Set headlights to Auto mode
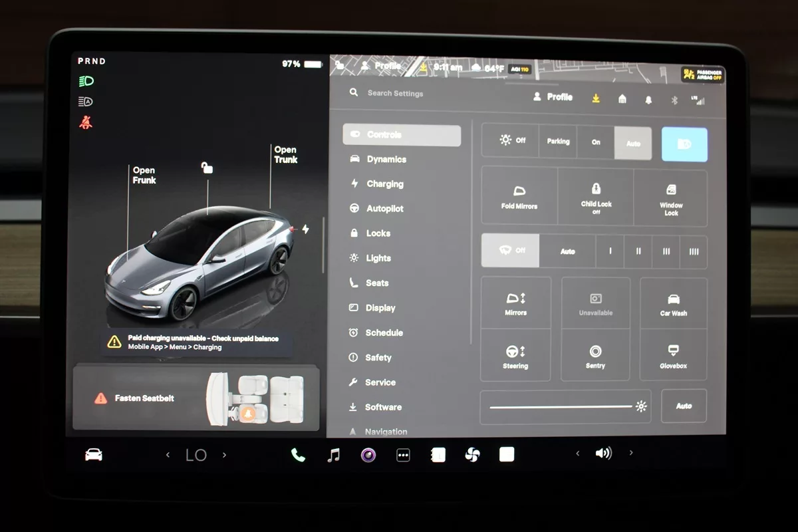Image resolution: width=798 pixels, height=532 pixels. [x=633, y=142]
